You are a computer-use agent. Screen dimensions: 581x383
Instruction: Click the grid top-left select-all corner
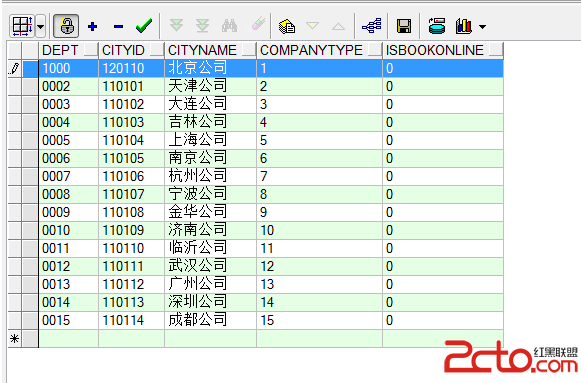pyautogui.click(x=14, y=50)
